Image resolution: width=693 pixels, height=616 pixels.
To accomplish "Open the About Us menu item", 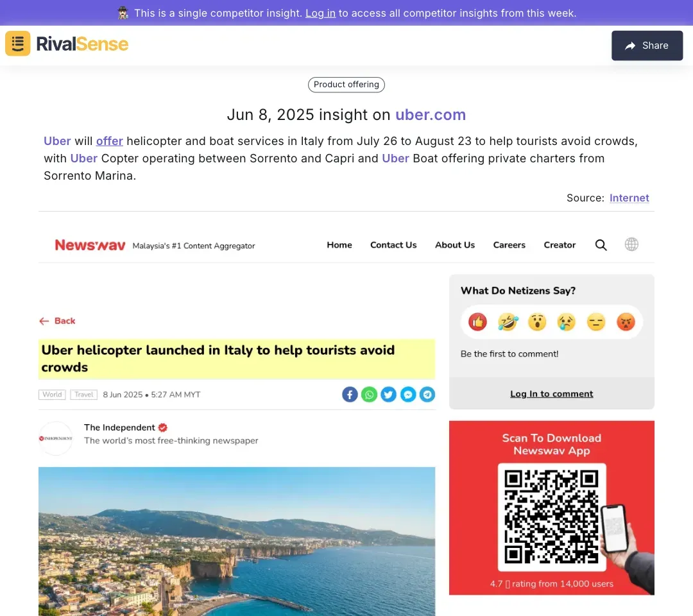I will [455, 245].
